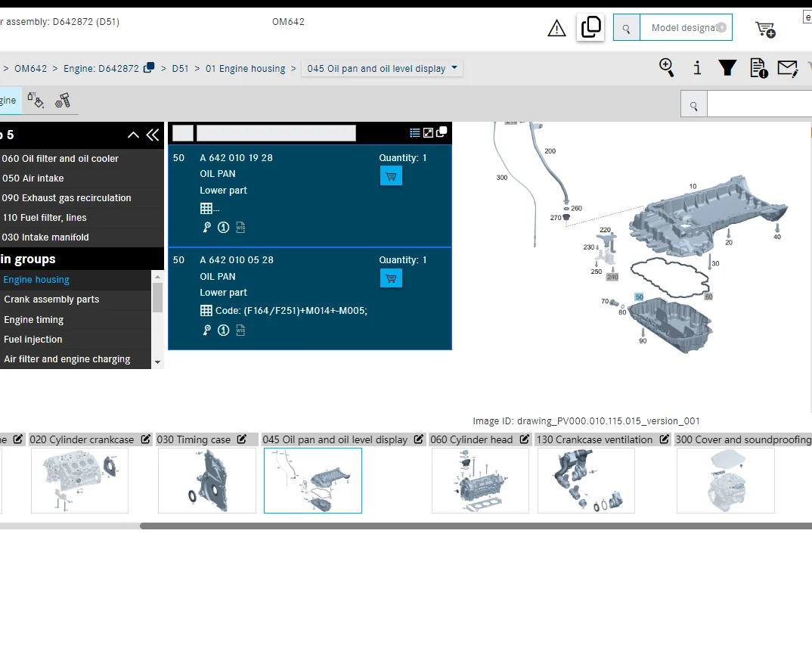Collapse sidebar with double chevron left

[153, 135]
